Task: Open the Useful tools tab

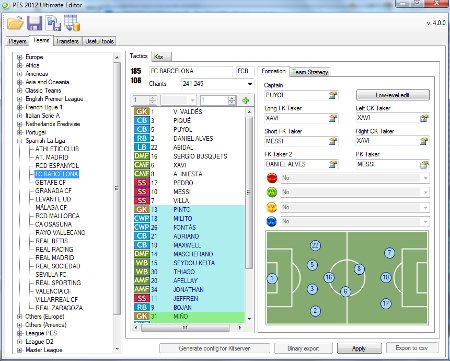Action: tap(99, 41)
